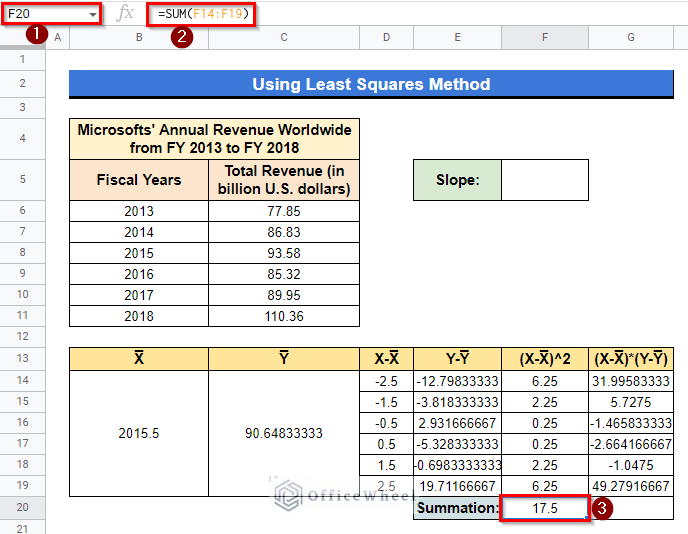
Task: Select the mean Y cell 90.64833333
Action: (284, 434)
